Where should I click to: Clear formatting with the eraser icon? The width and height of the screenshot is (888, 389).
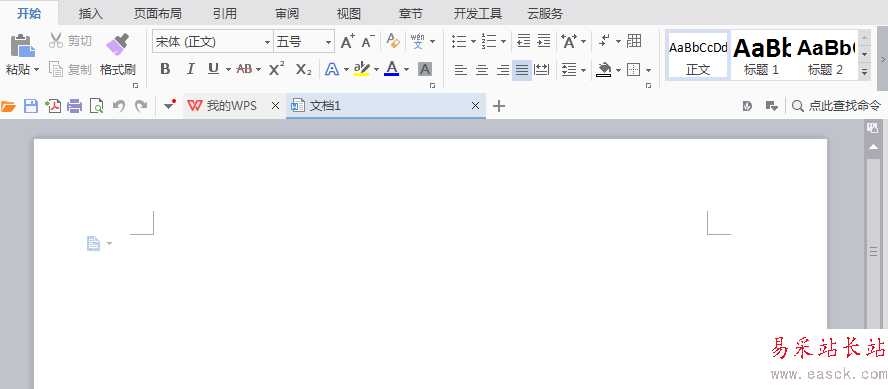(393, 41)
